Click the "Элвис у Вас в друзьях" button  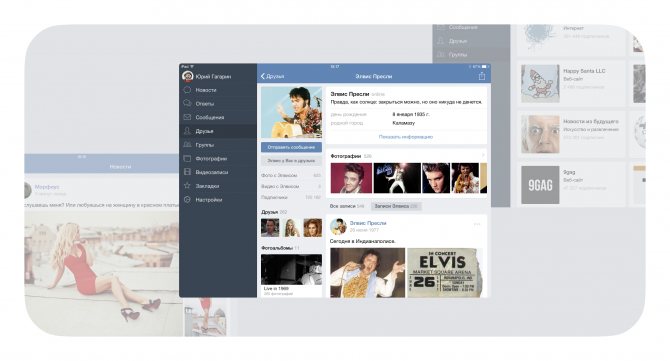(291, 161)
